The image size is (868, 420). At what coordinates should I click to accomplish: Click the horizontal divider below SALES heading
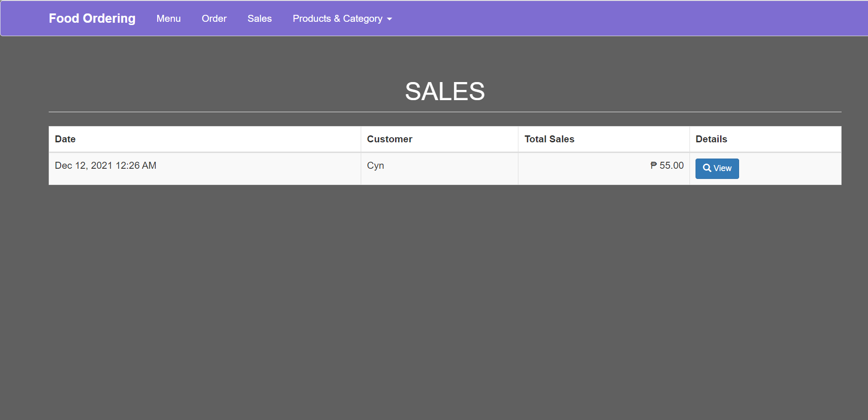(445, 112)
